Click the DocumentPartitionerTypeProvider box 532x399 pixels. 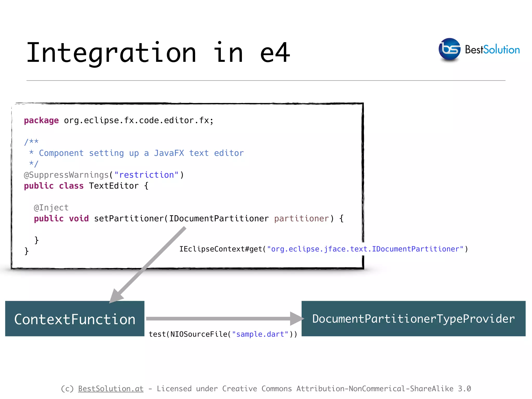[413, 319]
